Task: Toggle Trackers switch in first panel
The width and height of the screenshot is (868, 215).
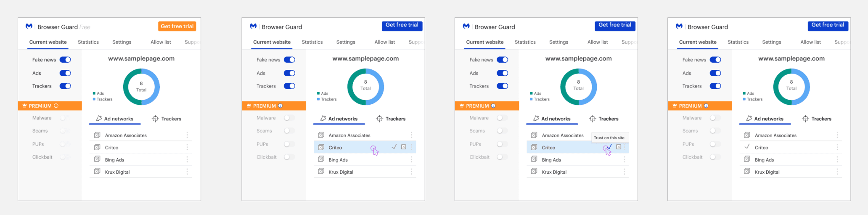Action: (x=65, y=86)
